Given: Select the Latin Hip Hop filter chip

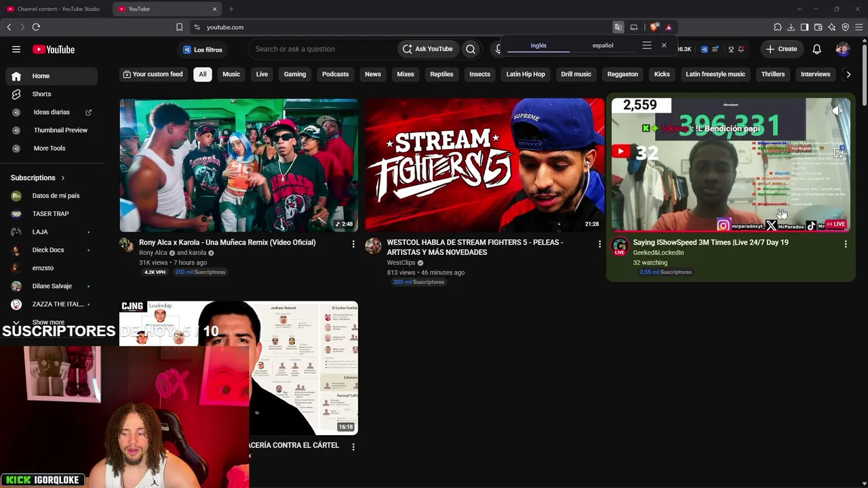Looking at the screenshot, I should click(526, 75).
